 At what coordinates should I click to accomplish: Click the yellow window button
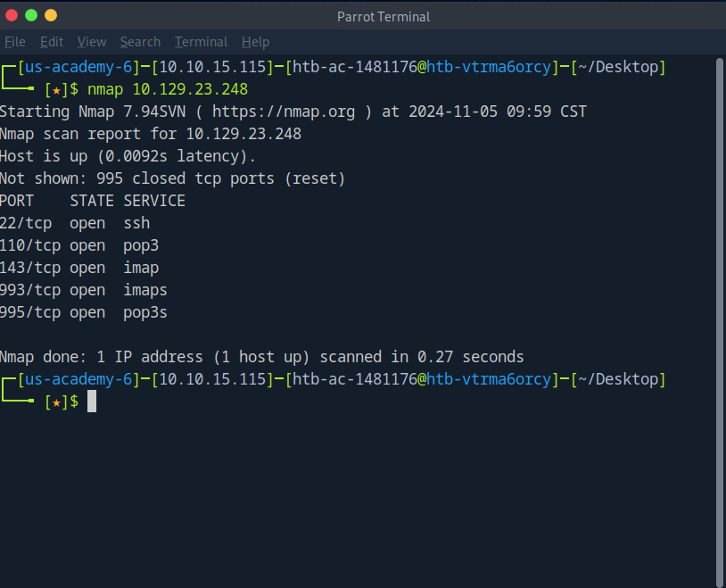point(50,15)
